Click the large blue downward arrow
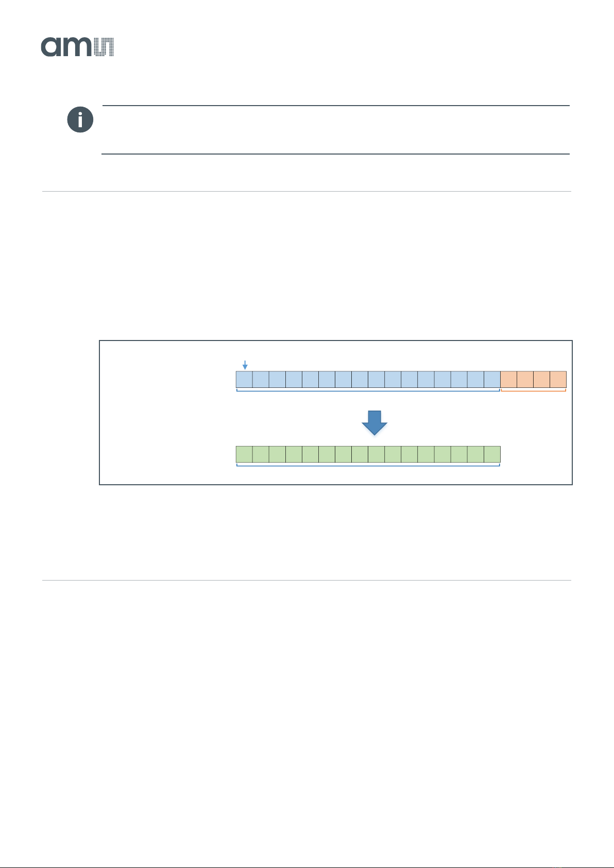The image size is (614, 868). [x=374, y=423]
